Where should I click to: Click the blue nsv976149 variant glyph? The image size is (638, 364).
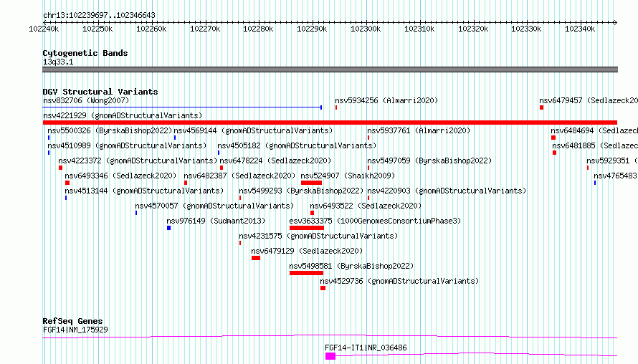(x=169, y=228)
